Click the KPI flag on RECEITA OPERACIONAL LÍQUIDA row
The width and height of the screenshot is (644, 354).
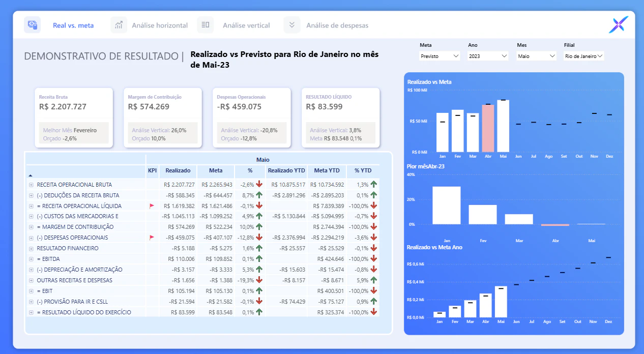152,206
